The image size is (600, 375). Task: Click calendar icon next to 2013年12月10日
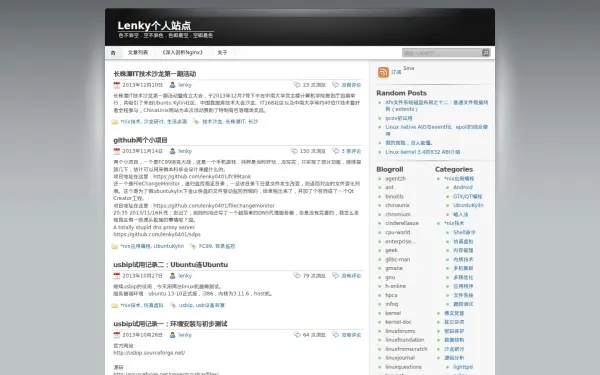[117, 85]
